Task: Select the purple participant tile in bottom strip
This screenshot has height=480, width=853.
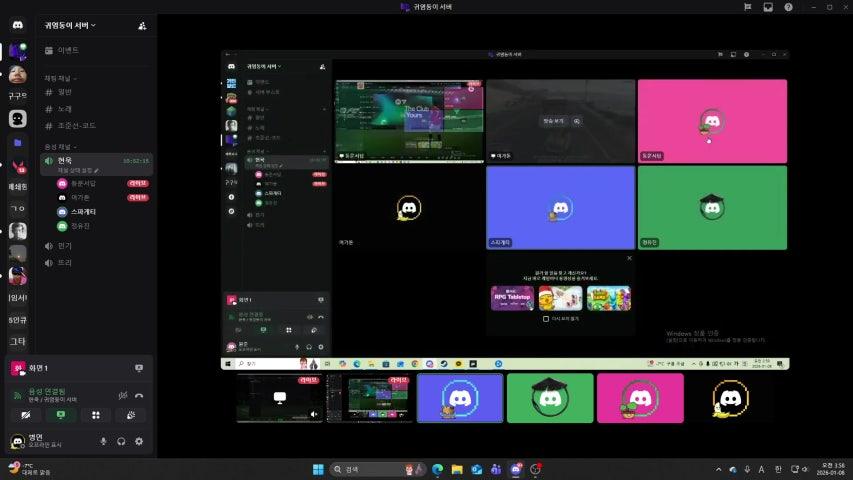Action: tap(460, 398)
